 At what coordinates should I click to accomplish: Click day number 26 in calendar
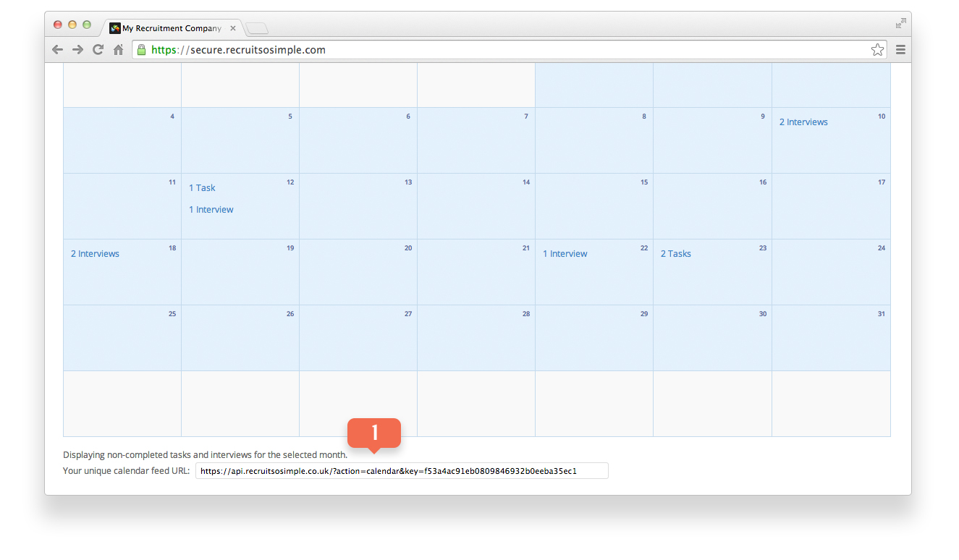(290, 314)
